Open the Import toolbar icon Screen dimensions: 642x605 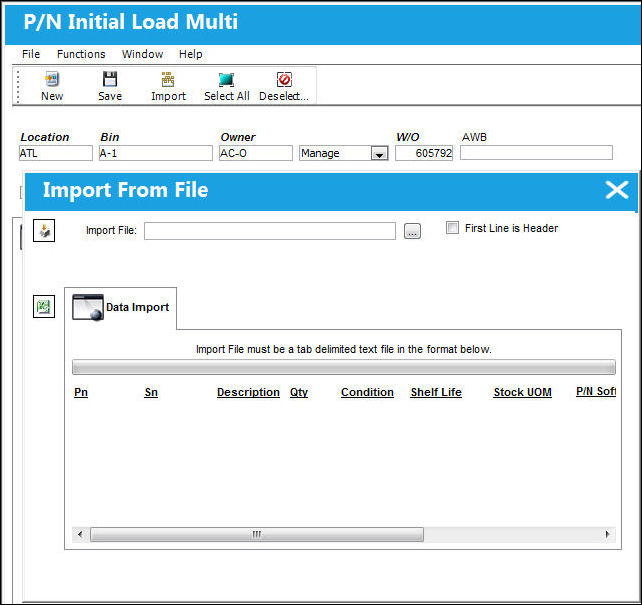point(168,79)
